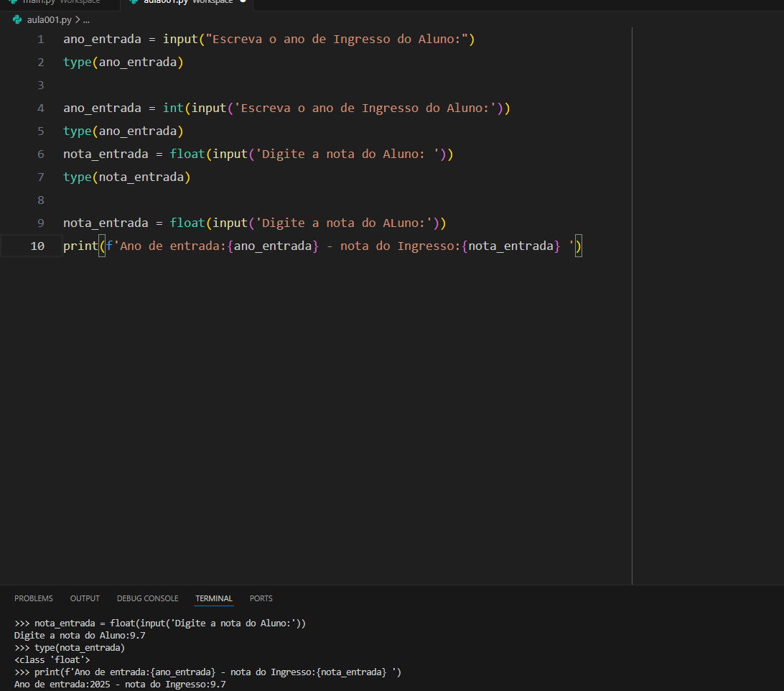This screenshot has width=784, height=691.
Task: Click the string "Escreva o ano de Ingresso do Aluno:" on line 1
Action: click(x=337, y=40)
